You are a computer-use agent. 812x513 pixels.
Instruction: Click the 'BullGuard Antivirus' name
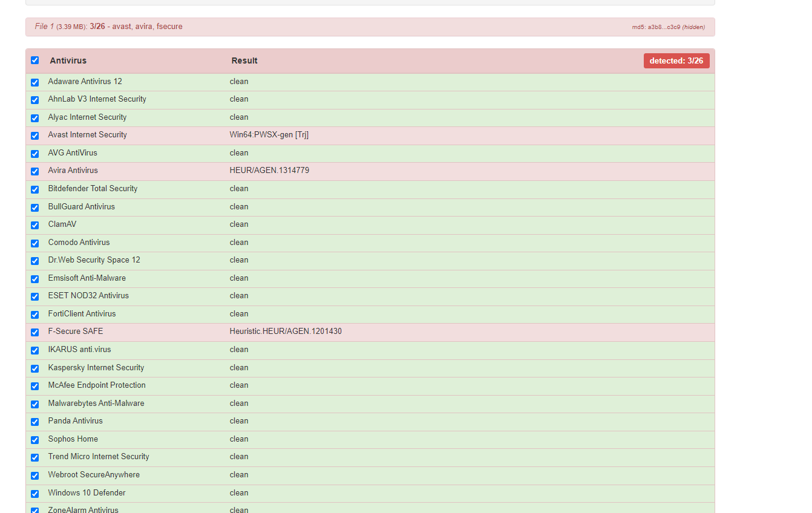81,207
